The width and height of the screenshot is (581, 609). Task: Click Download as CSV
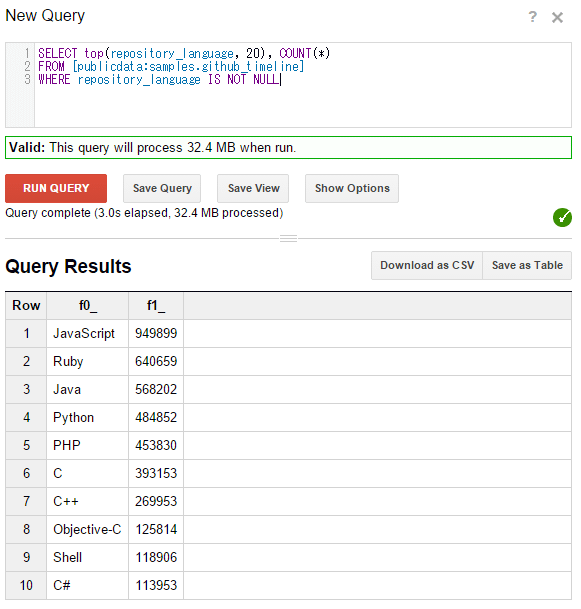click(x=427, y=265)
